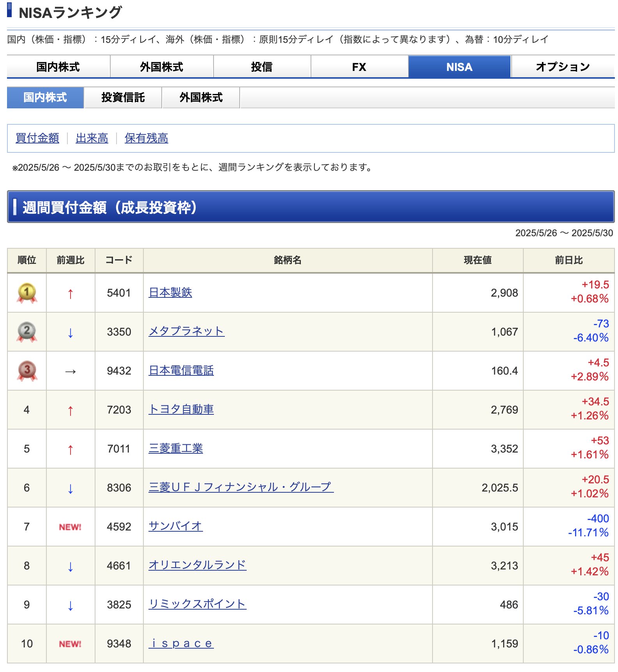Switch to the 投信 tab
Image resolution: width=618 pixels, height=672 pixels.
pos(262,67)
